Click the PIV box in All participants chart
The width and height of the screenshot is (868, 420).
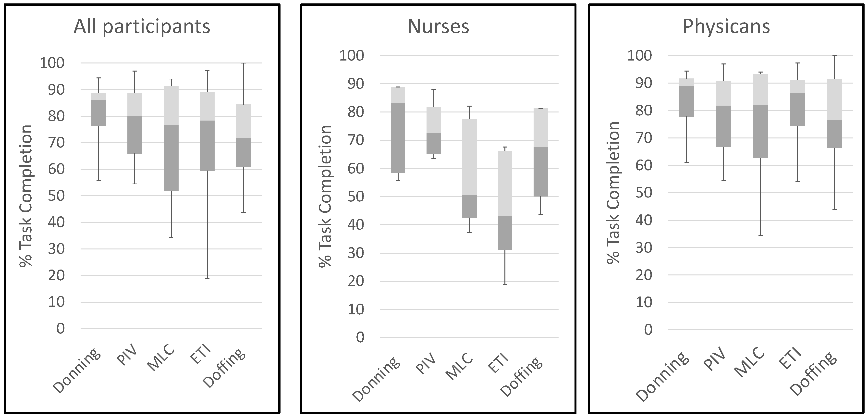135,123
